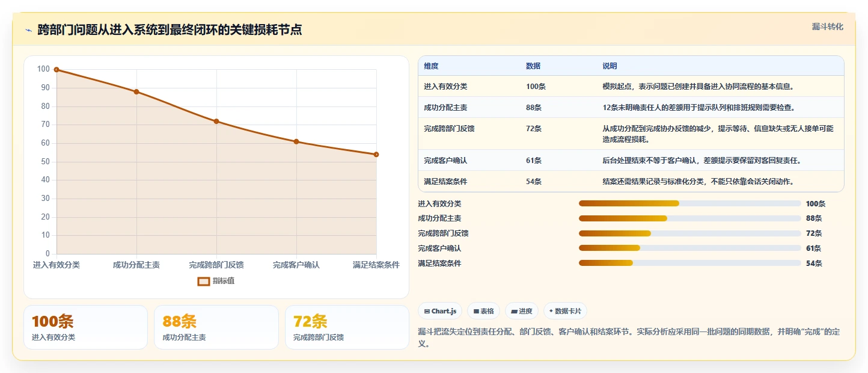Click the progress bar for 进入有效分类

point(690,203)
